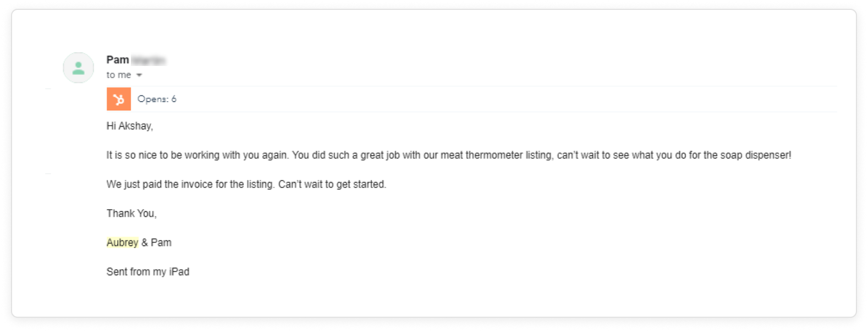Click the orange HubSpot sprocket icon
This screenshot has height=331, width=868.
[119, 99]
